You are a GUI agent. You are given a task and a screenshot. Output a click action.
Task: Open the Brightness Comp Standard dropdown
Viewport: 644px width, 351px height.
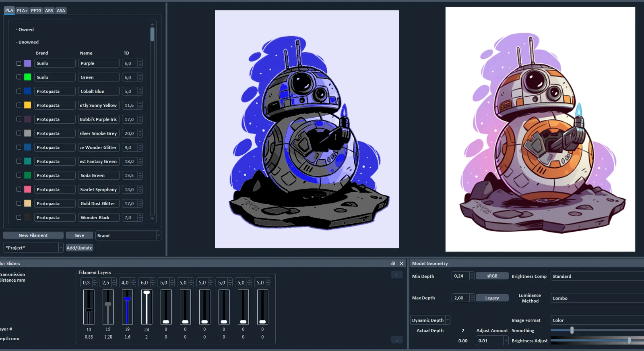click(597, 276)
